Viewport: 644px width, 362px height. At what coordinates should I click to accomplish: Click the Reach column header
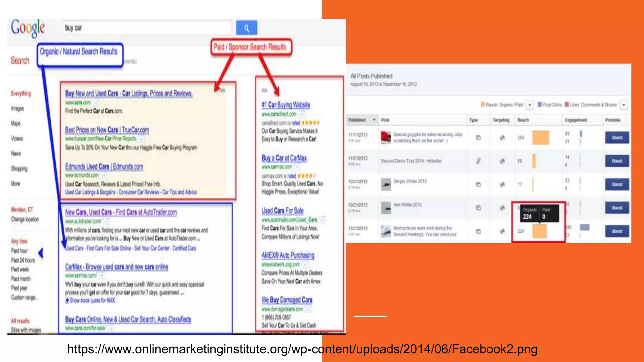click(x=523, y=120)
